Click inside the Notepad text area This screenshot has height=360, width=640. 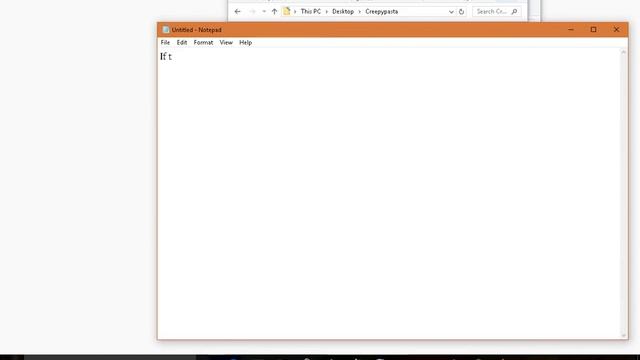(389, 193)
